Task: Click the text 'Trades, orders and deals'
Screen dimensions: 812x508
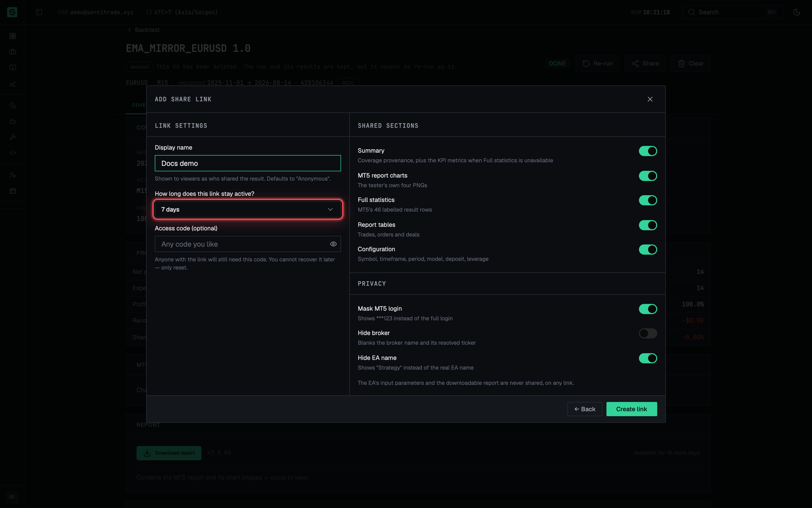Action: click(388, 234)
